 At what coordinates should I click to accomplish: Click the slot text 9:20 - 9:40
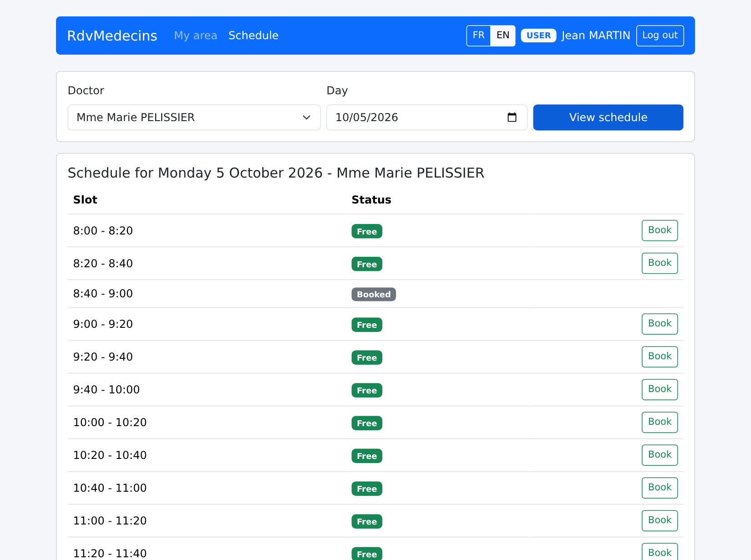pos(103,357)
